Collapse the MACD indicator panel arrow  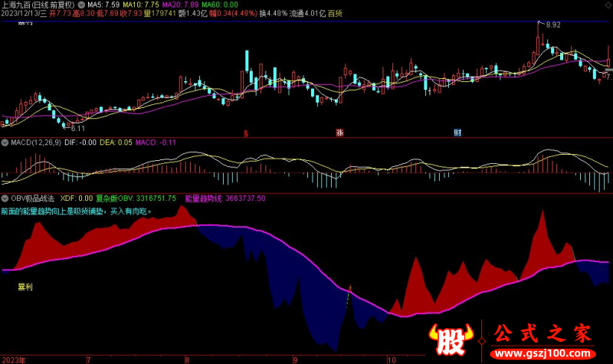tap(5, 142)
